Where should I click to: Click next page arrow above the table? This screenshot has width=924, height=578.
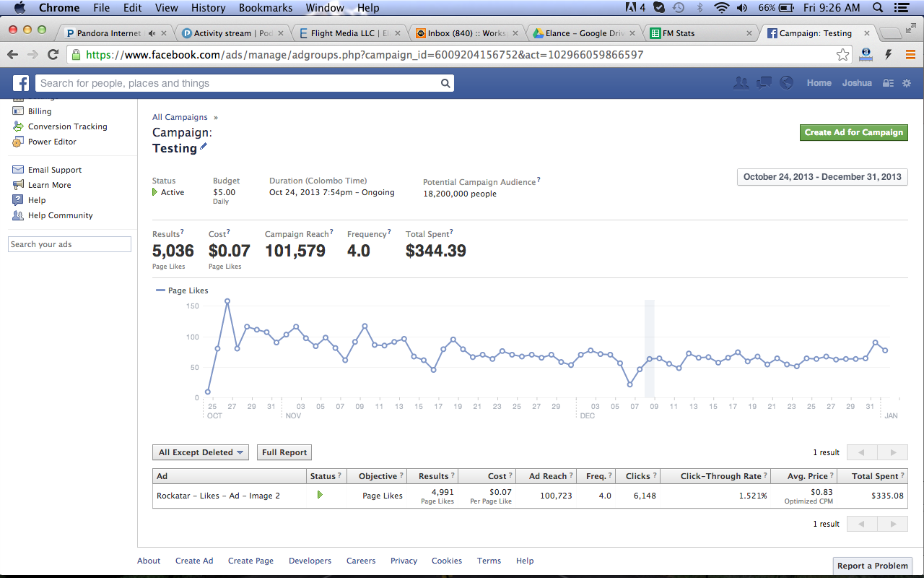point(893,452)
